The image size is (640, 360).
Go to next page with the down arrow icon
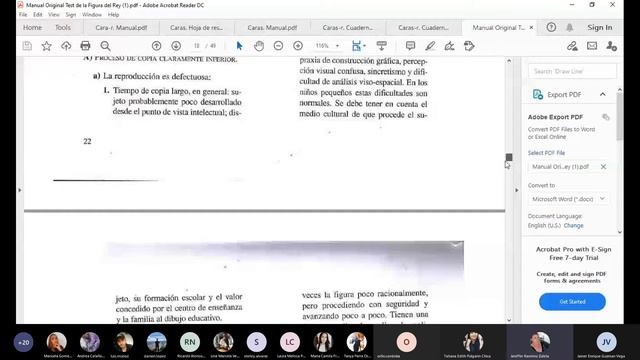point(176,46)
